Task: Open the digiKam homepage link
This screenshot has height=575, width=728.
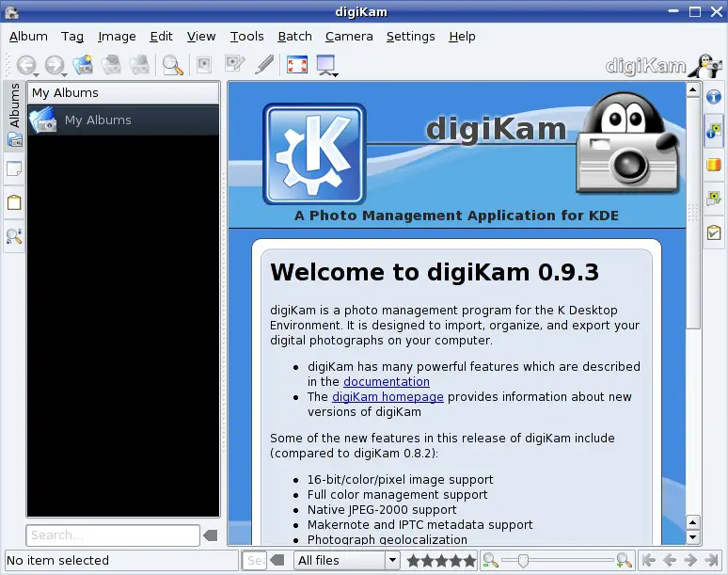Action: [x=388, y=396]
